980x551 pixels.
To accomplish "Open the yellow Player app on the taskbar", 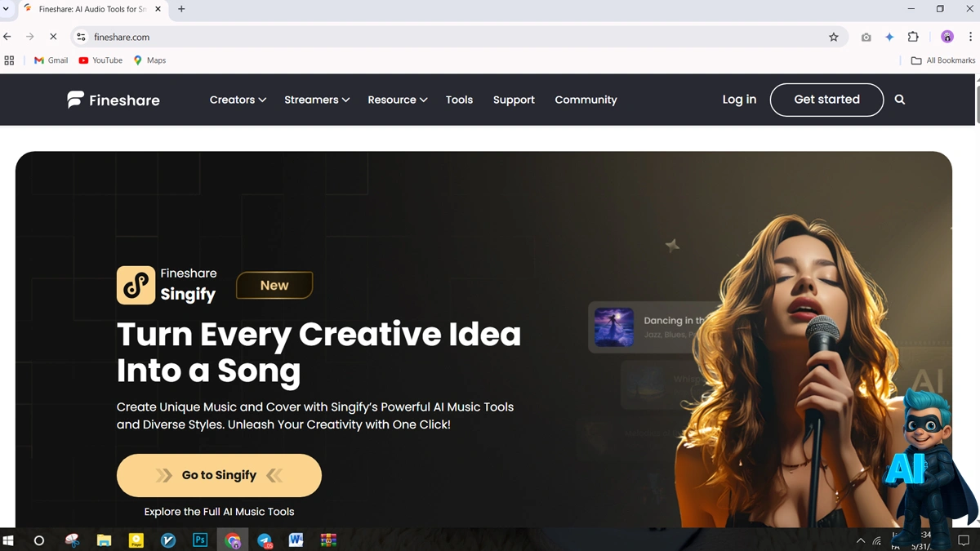I will point(136,540).
